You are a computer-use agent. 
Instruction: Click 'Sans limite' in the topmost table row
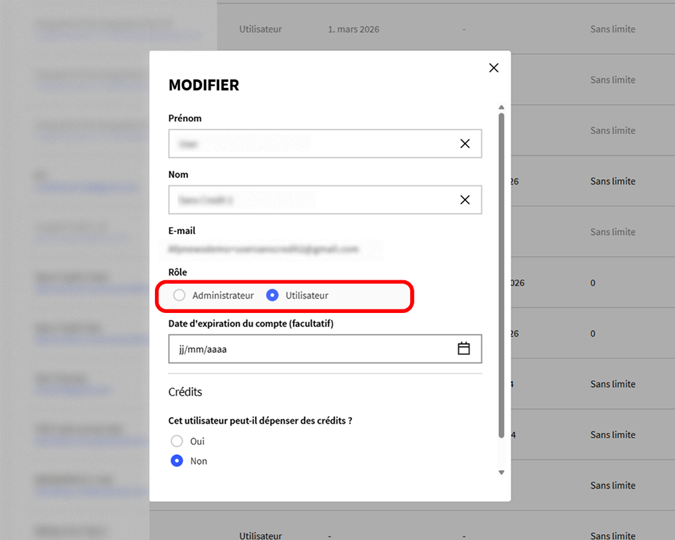coord(612,29)
